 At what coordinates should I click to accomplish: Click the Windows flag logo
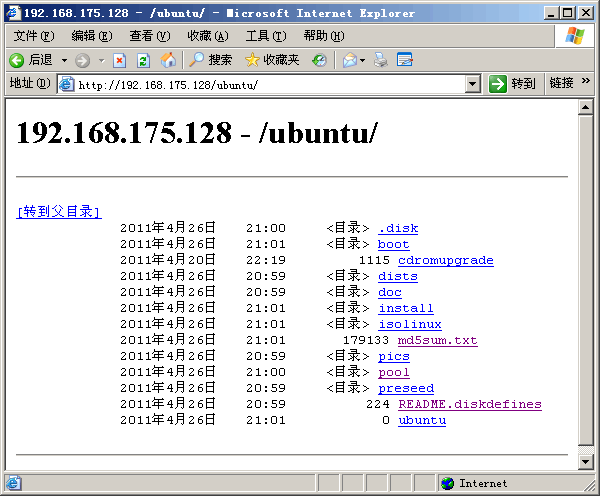(x=575, y=35)
